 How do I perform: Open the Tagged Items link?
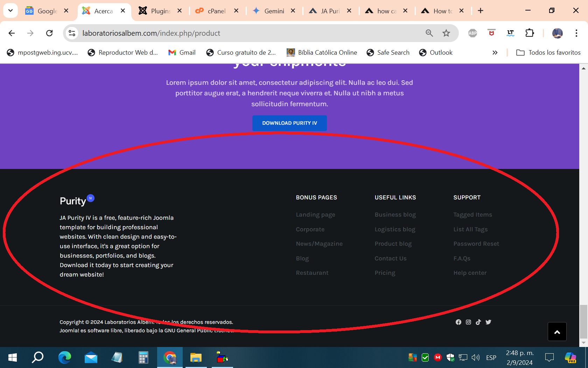click(472, 214)
